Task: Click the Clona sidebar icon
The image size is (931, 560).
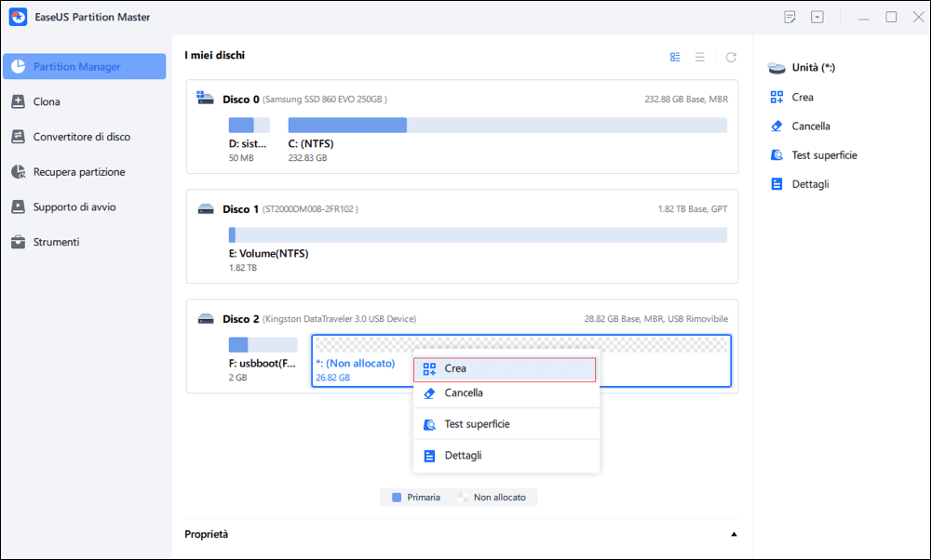Action: (x=19, y=101)
